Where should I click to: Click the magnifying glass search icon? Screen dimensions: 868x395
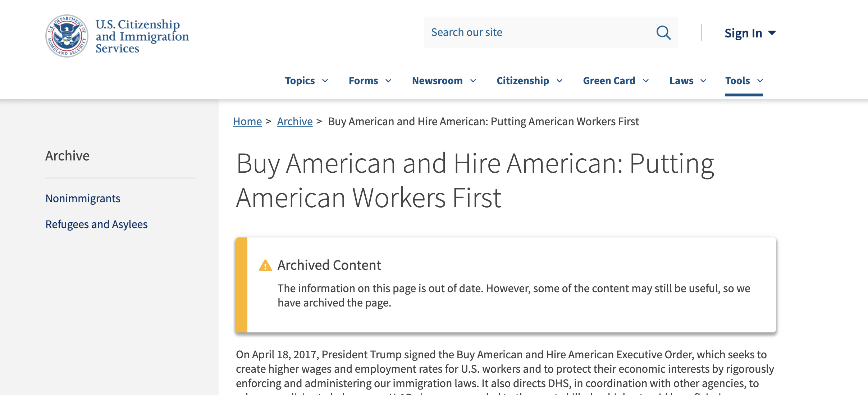click(x=663, y=33)
